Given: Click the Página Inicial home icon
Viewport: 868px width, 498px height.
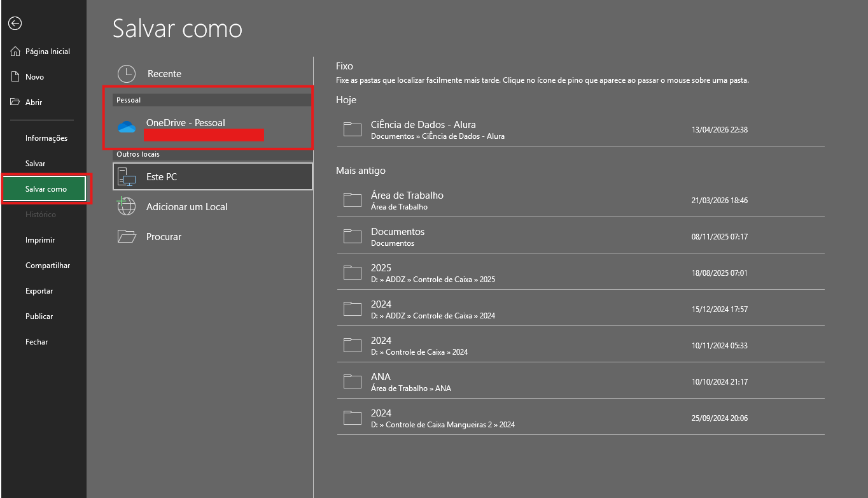Looking at the screenshot, I should pyautogui.click(x=16, y=51).
